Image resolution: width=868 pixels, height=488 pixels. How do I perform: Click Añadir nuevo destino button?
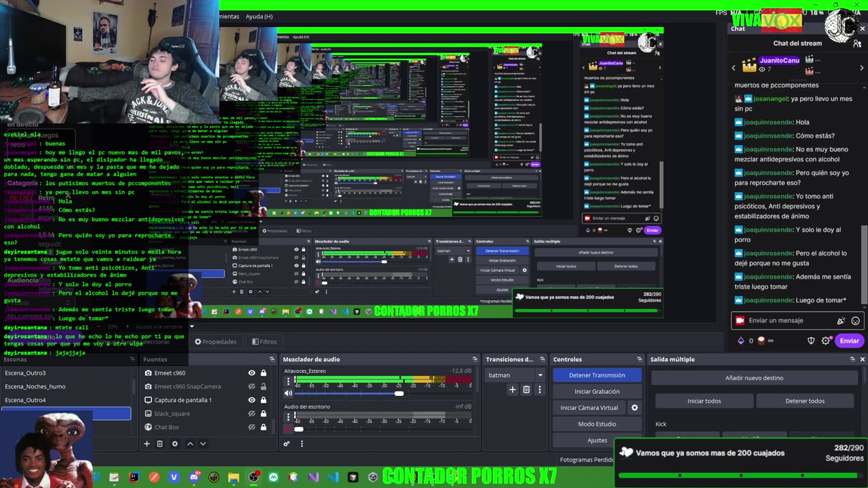pyautogui.click(x=754, y=378)
